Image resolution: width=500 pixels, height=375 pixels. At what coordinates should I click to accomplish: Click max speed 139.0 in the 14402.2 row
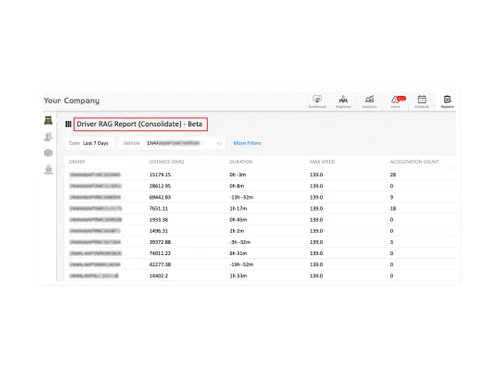pyautogui.click(x=316, y=276)
